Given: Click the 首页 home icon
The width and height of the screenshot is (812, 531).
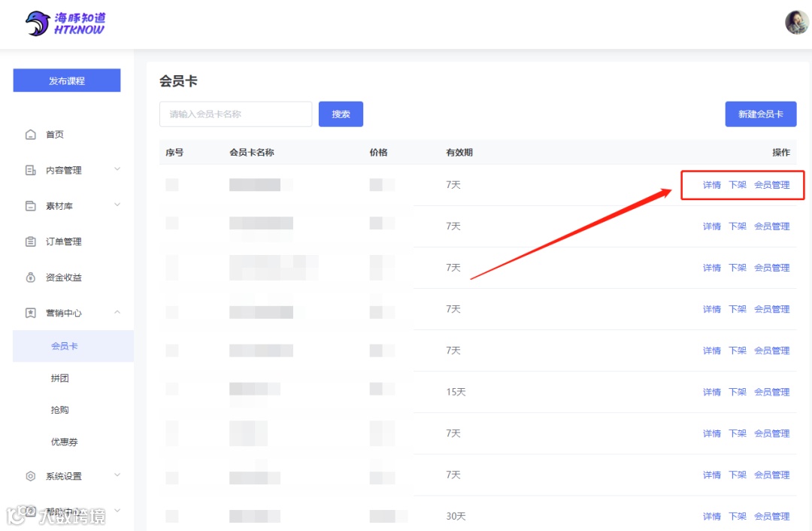Looking at the screenshot, I should pyautogui.click(x=31, y=135).
